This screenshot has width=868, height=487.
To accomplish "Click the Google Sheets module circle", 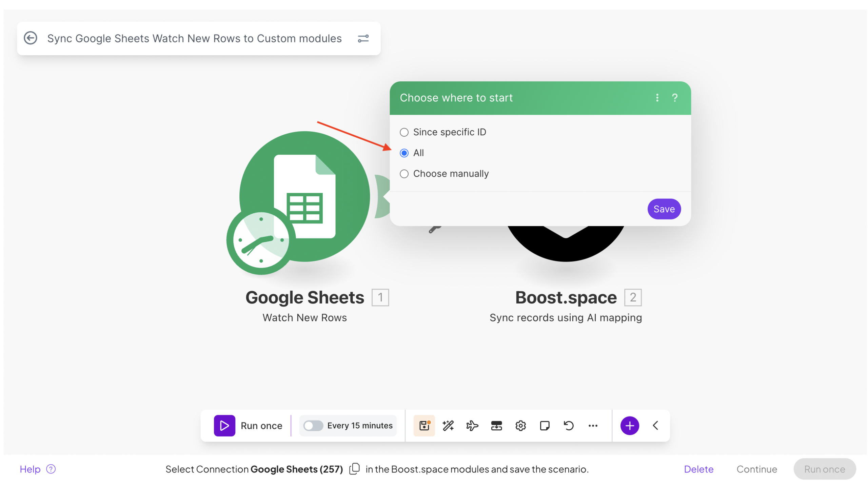I will pyautogui.click(x=304, y=196).
